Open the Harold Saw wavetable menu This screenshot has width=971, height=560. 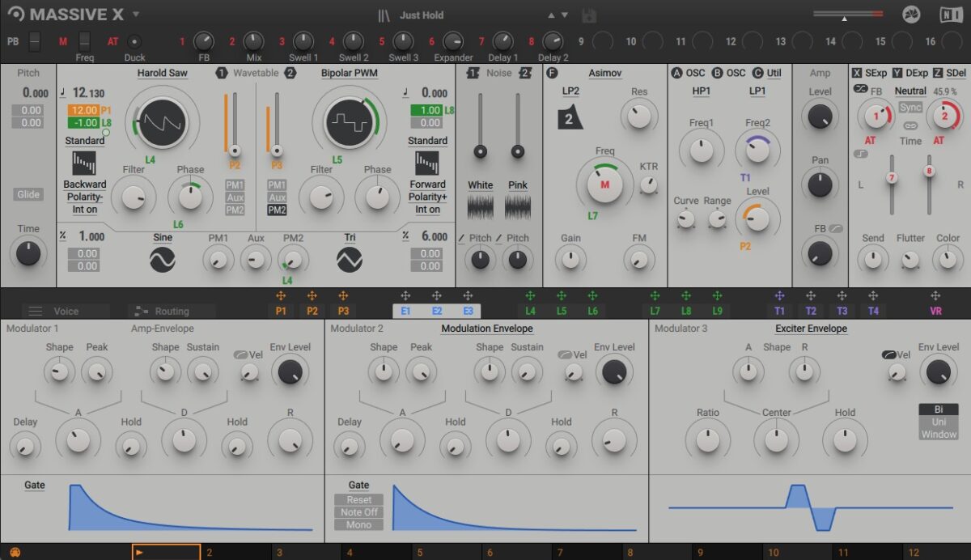point(163,73)
